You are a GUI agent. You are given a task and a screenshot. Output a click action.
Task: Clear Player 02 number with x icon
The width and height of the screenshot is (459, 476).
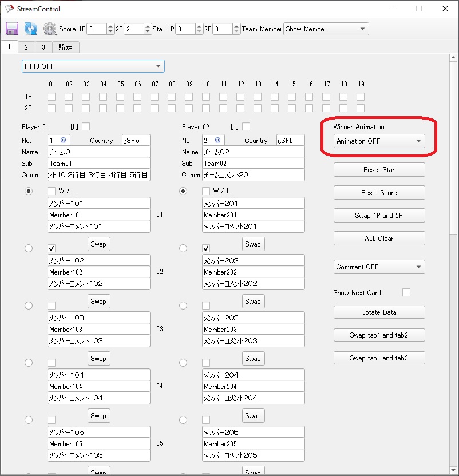point(218,140)
